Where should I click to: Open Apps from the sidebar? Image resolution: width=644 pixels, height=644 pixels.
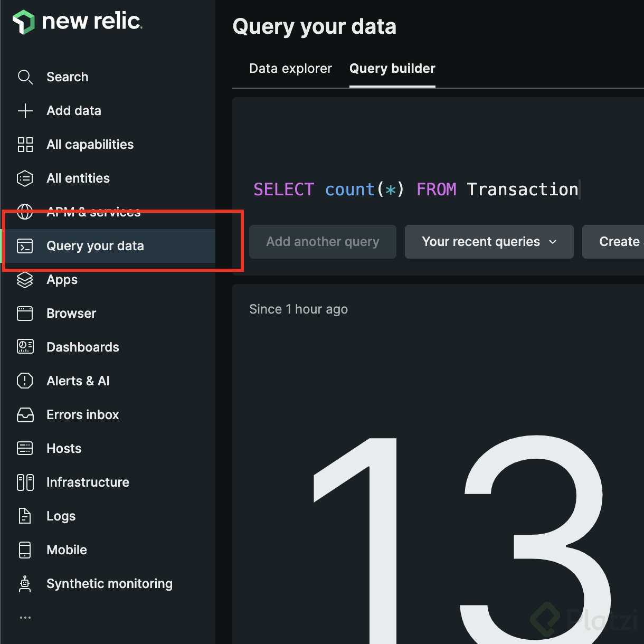pyautogui.click(x=62, y=280)
